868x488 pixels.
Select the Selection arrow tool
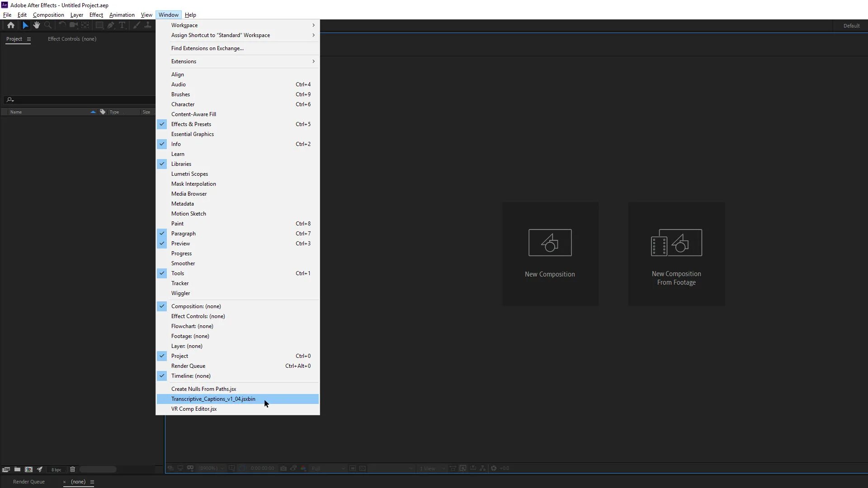click(25, 25)
